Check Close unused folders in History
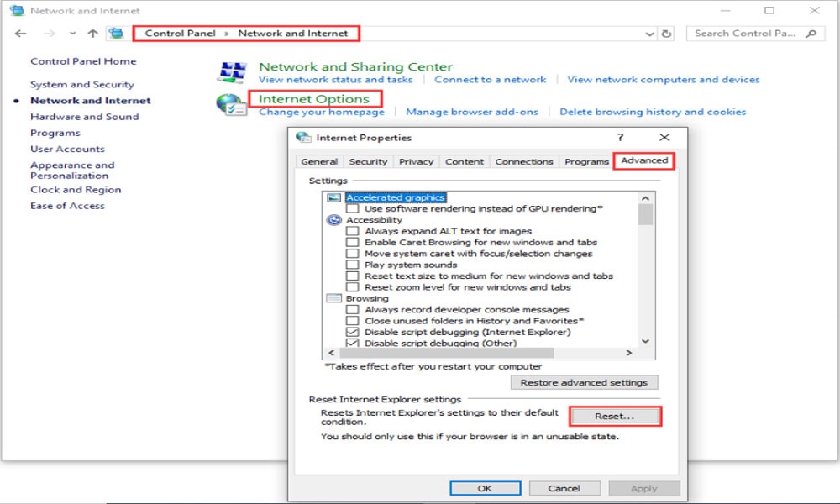The width and height of the screenshot is (840, 504). point(352,321)
